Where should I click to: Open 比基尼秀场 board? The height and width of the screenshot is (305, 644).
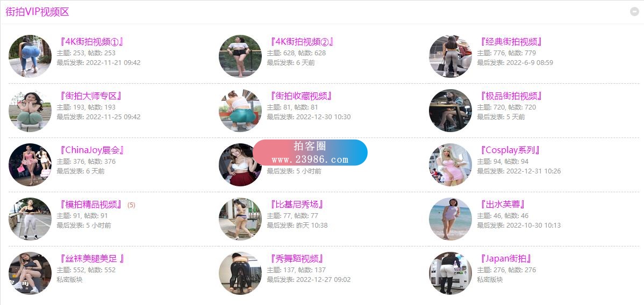(297, 205)
